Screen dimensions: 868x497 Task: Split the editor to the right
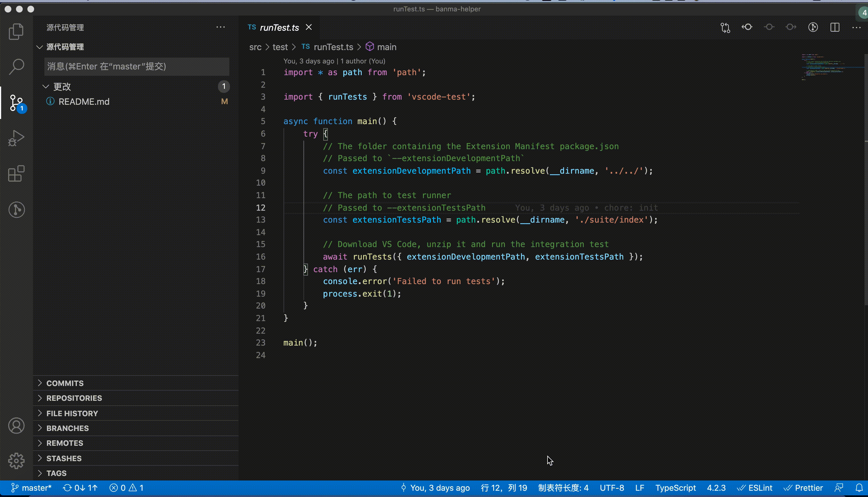click(x=835, y=27)
